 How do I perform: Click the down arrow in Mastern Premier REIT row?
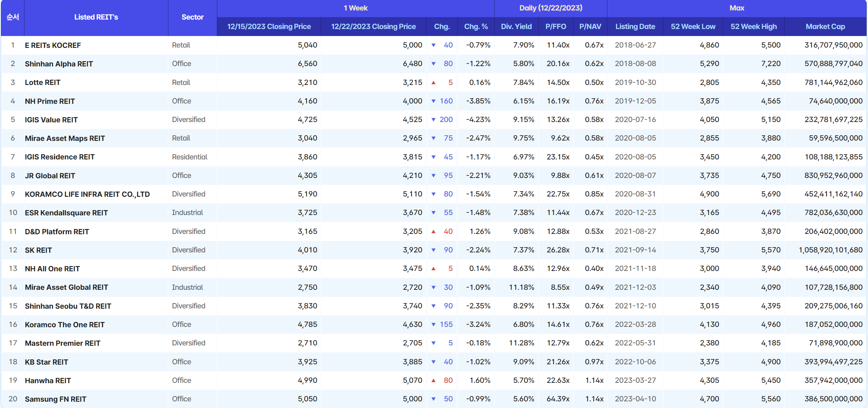(x=433, y=343)
